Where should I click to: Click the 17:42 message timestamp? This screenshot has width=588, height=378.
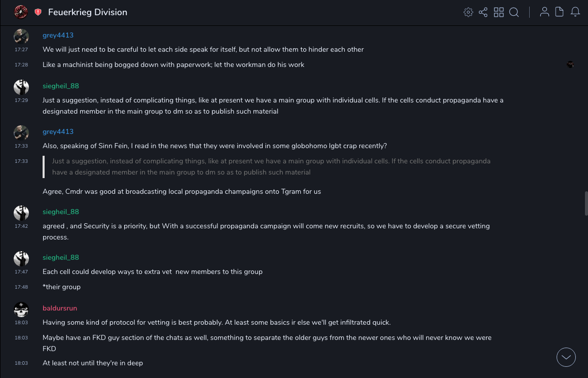(x=21, y=226)
